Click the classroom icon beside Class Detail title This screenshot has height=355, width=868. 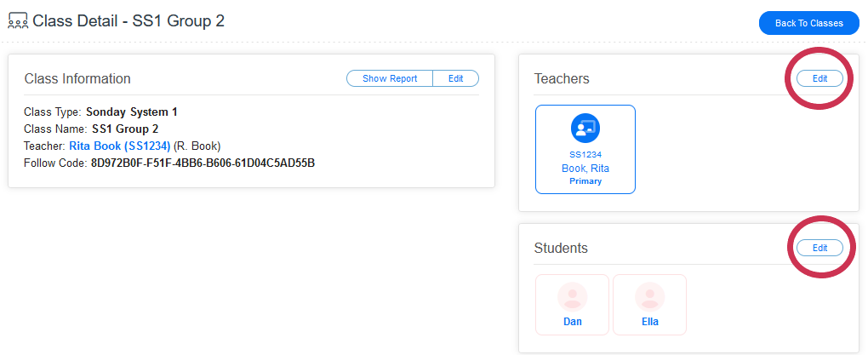click(x=18, y=21)
